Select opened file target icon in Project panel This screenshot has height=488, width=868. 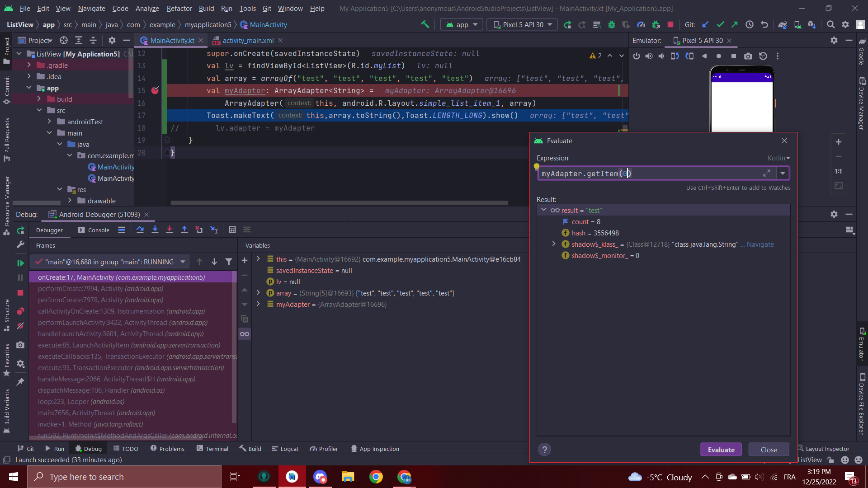[64, 40]
